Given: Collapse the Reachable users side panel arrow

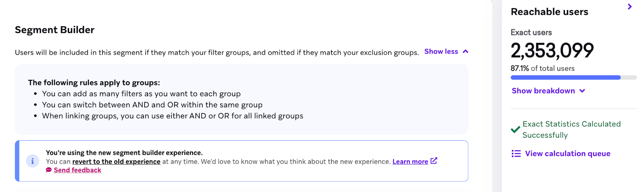Looking at the screenshot, I should tap(630, 7).
